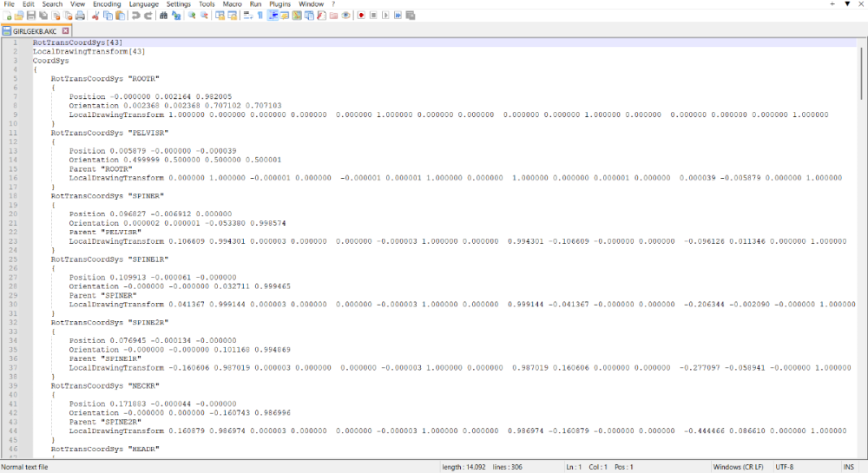Image resolution: width=868 pixels, height=473 pixels.
Task: Click the Zoom In toolbar icon
Action: tap(192, 16)
